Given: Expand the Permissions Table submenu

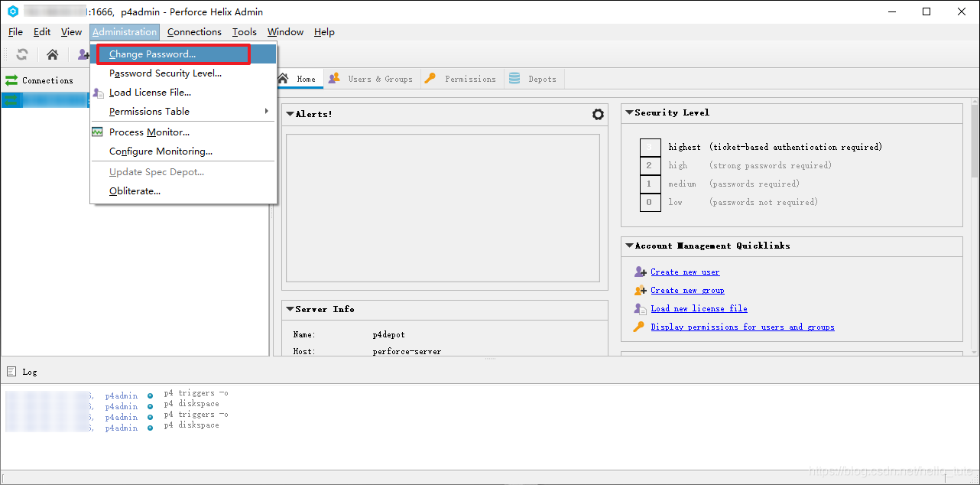Looking at the screenshot, I should (267, 112).
